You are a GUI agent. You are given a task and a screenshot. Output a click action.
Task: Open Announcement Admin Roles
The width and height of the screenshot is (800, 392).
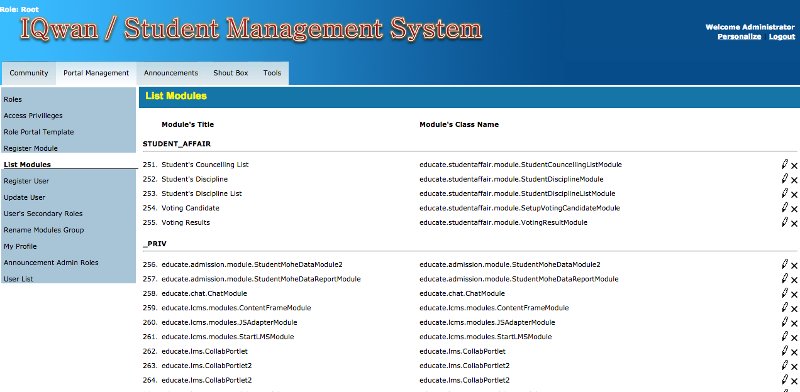coord(51,263)
